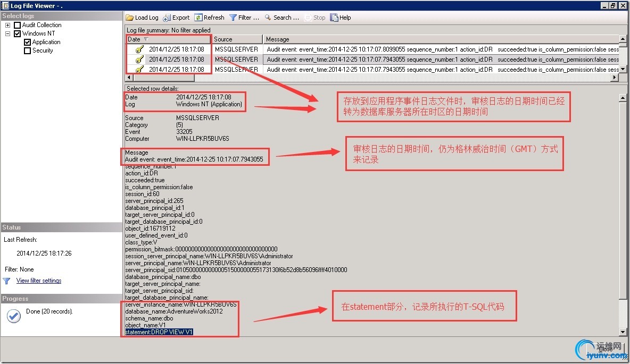Toggle the Audit Collection checkbox

(17, 25)
